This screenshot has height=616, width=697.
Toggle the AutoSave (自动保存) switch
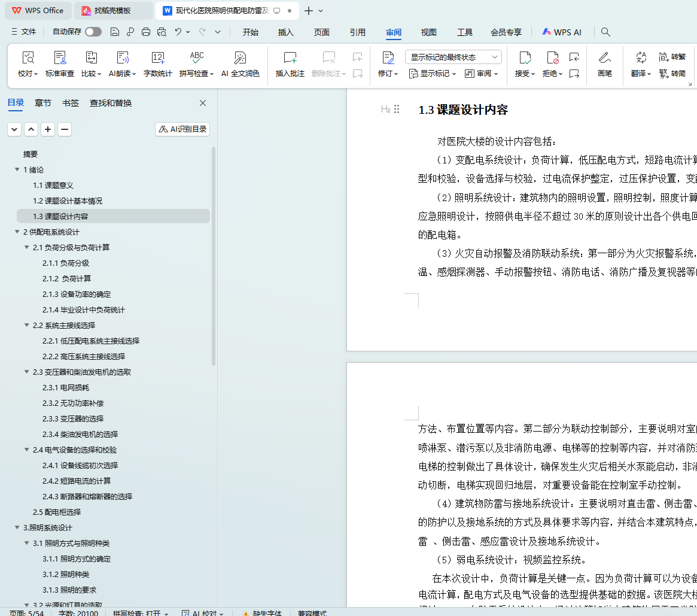coord(93,32)
